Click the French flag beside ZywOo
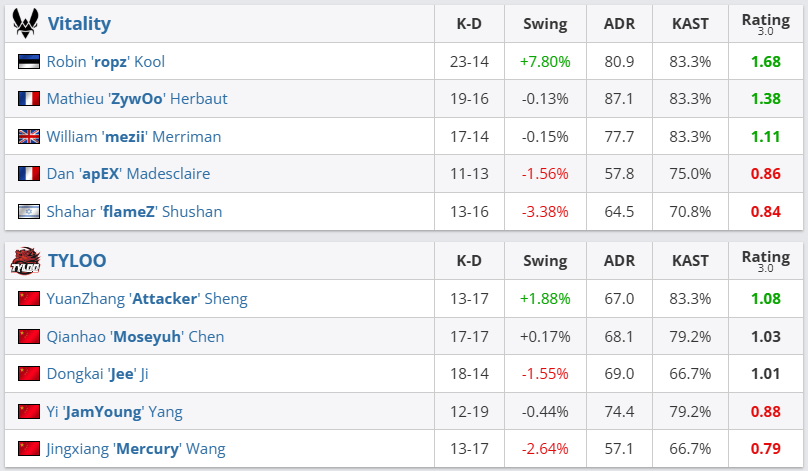 coord(28,99)
